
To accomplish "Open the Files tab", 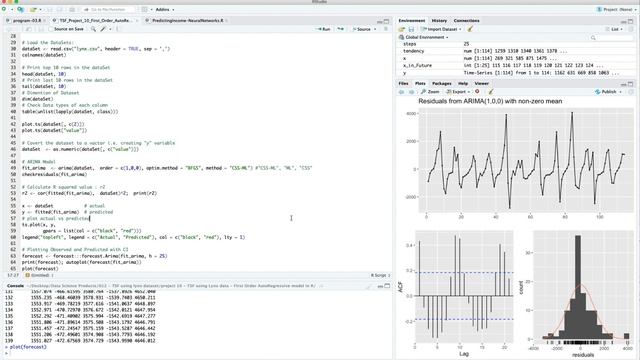I will [x=403, y=83].
